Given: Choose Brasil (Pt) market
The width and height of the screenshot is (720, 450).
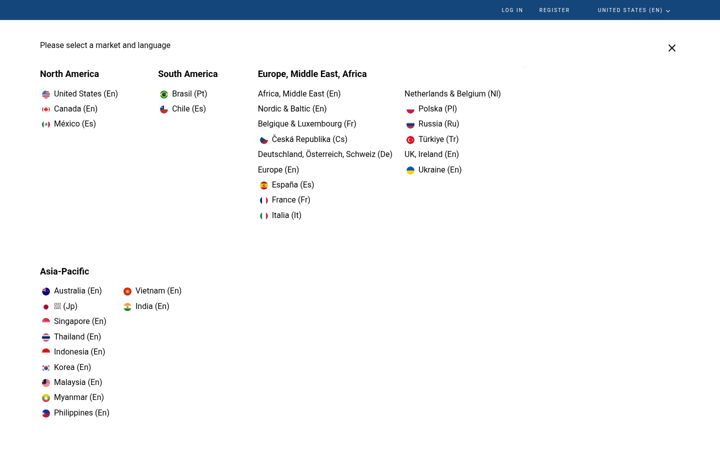Looking at the screenshot, I should pyautogui.click(x=190, y=94).
